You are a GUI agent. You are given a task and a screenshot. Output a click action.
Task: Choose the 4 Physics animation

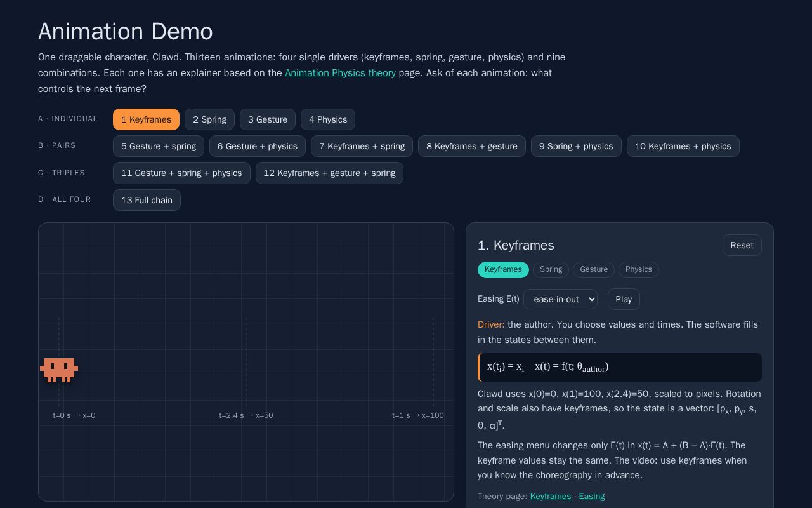pos(328,119)
